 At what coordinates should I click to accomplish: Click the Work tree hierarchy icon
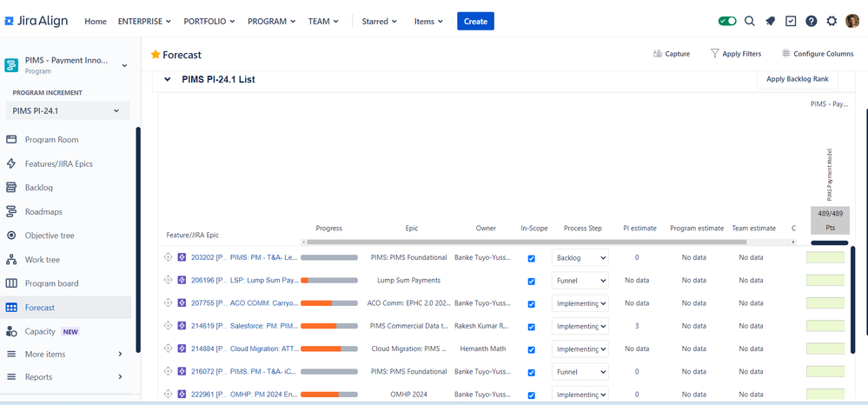pos(11,259)
